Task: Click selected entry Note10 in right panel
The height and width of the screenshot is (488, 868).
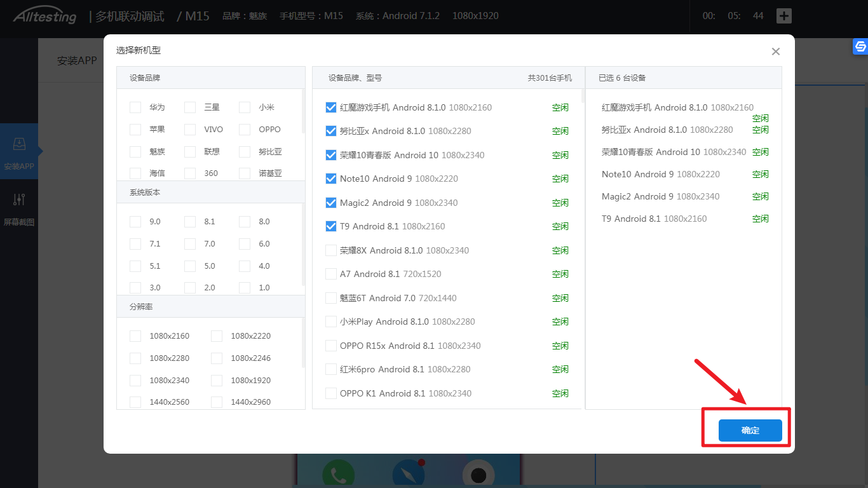Action: (661, 174)
